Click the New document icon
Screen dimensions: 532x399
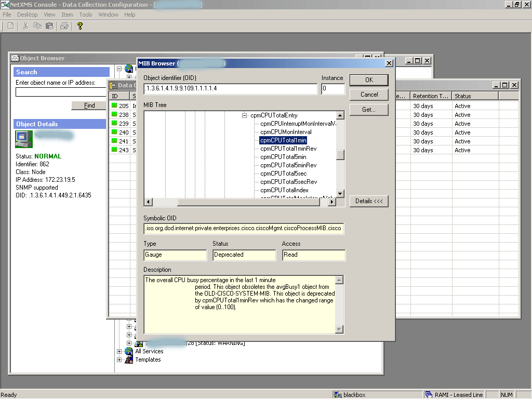(10, 26)
